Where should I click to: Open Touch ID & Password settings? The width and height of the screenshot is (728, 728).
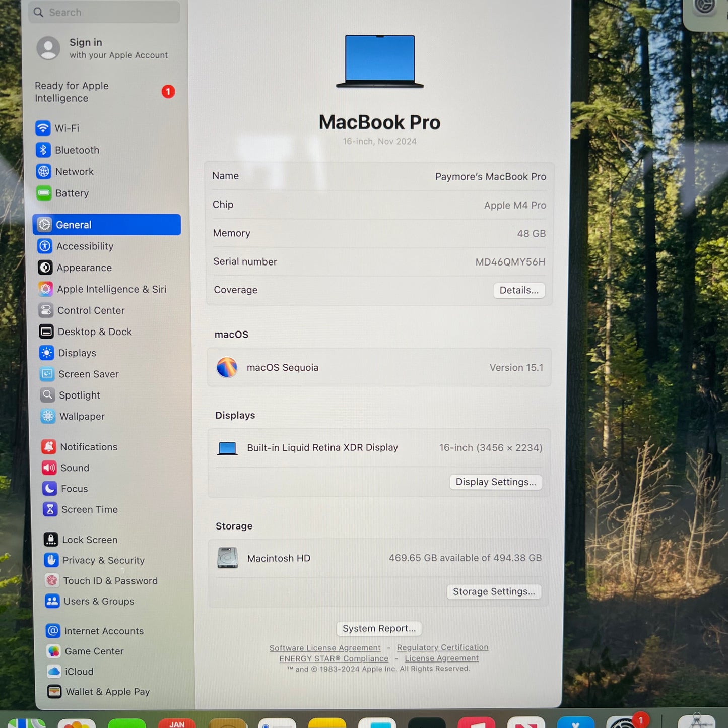[110, 580]
